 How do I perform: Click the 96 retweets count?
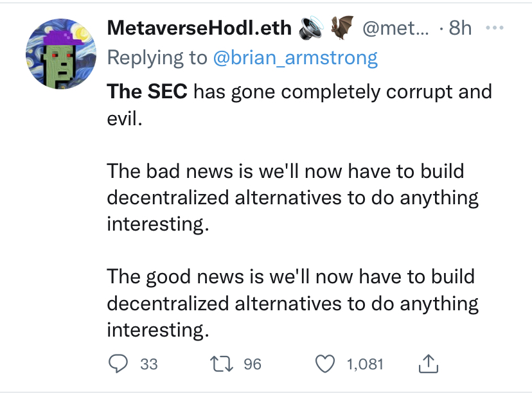[253, 364]
